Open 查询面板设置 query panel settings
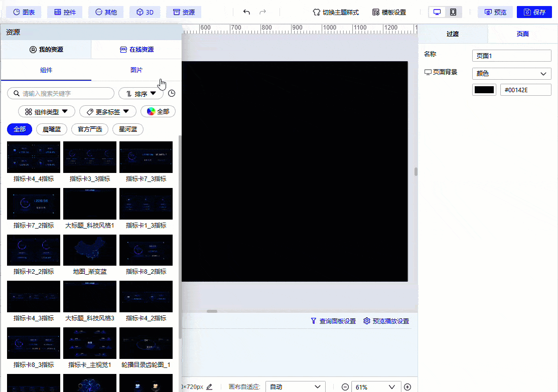 pos(333,320)
